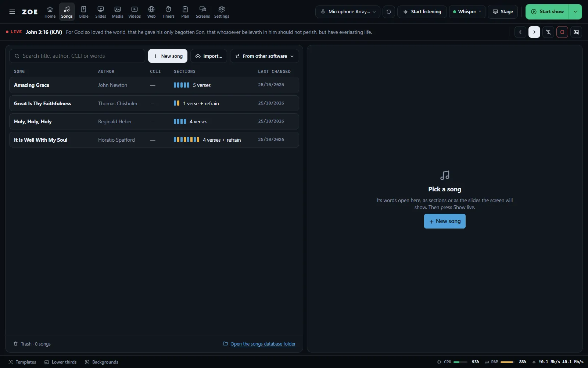Screen dimensions: 588x368
Task: Open the songs database folder link
Action: point(263,344)
